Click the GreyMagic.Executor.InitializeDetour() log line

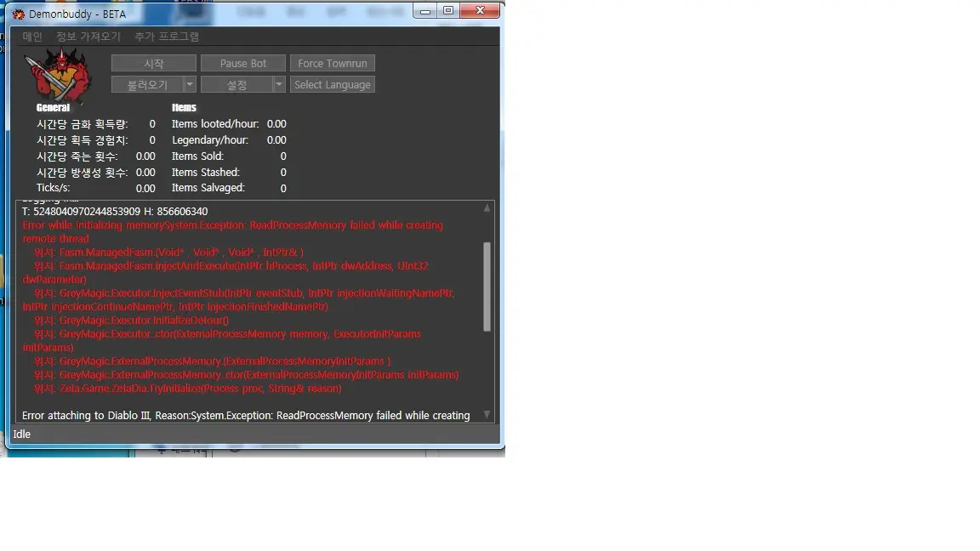tap(132, 321)
